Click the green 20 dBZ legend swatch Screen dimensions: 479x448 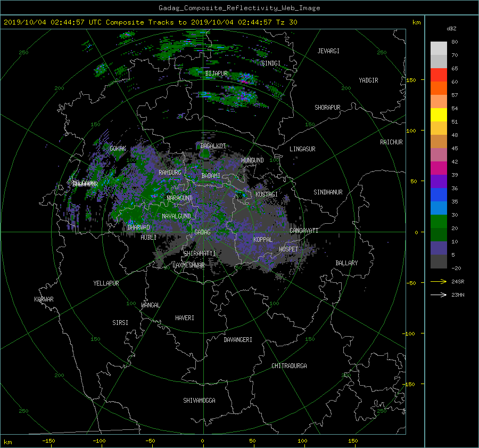(x=439, y=222)
